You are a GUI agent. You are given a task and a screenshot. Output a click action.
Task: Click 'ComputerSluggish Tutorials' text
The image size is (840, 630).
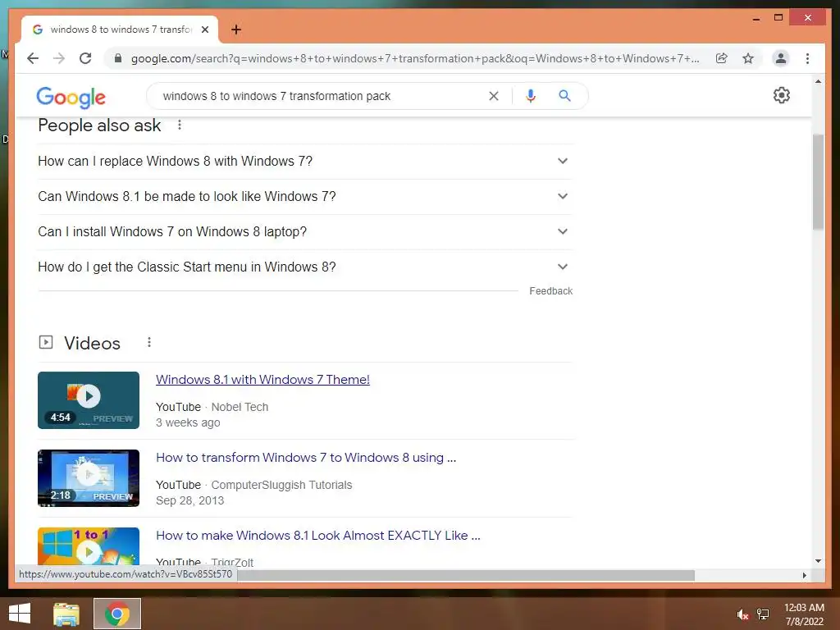point(281,485)
